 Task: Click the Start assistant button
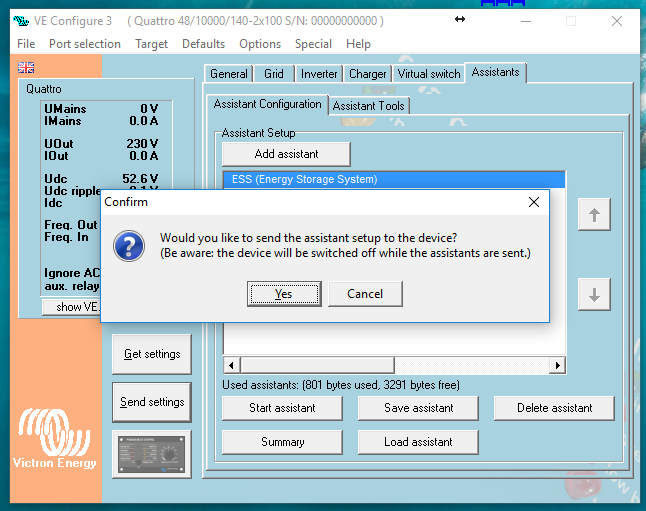pos(282,408)
